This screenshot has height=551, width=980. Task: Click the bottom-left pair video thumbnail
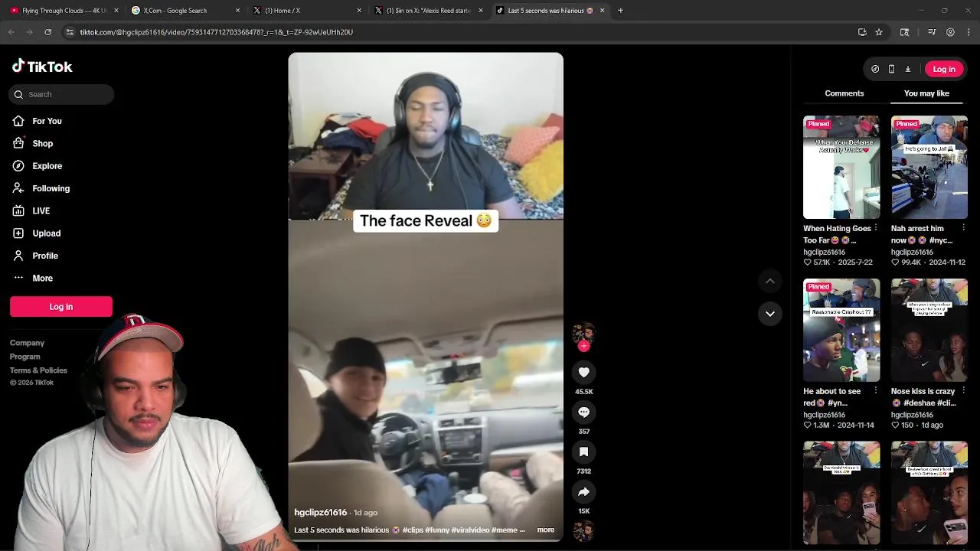pyautogui.click(x=841, y=493)
